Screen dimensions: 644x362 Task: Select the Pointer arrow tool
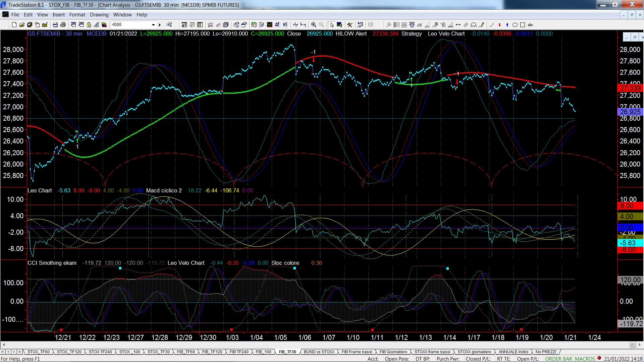point(332,25)
